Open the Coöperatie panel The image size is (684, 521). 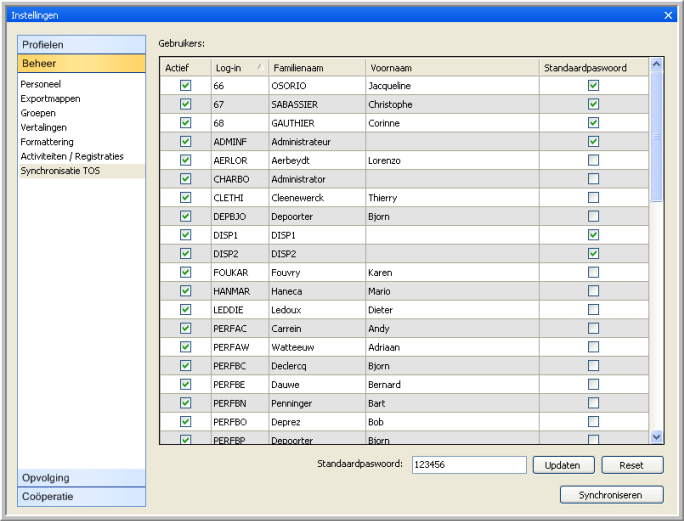pyautogui.click(x=82, y=496)
